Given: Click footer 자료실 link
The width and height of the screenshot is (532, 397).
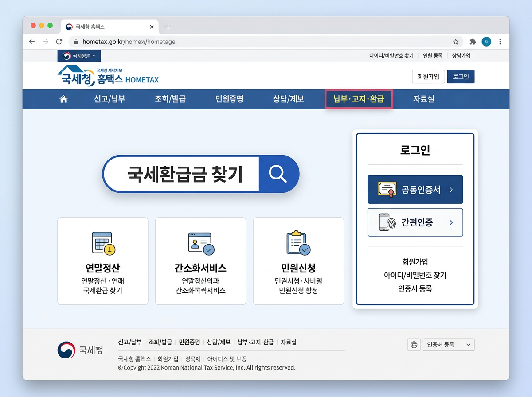Looking at the screenshot, I should pyautogui.click(x=289, y=342).
